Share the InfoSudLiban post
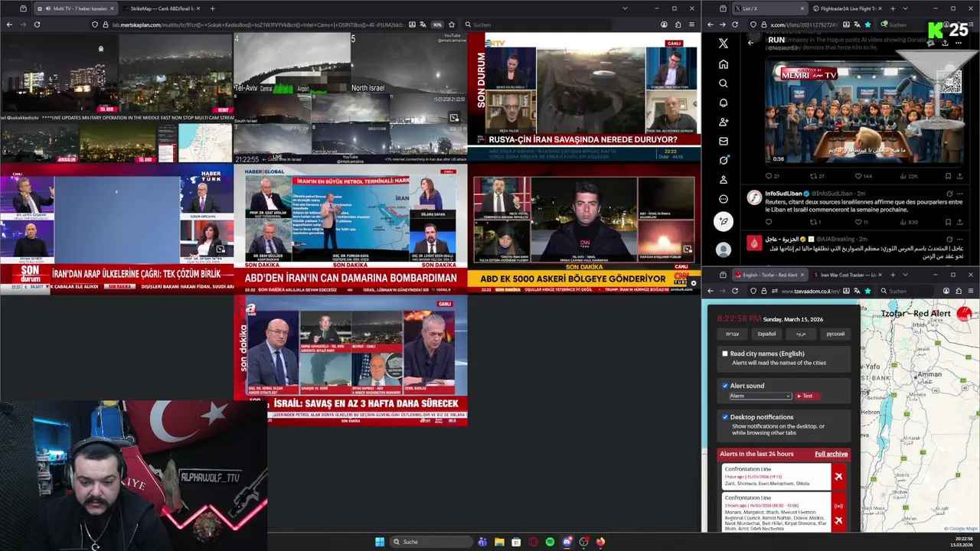This screenshot has width=980, height=551. (961, 222)
